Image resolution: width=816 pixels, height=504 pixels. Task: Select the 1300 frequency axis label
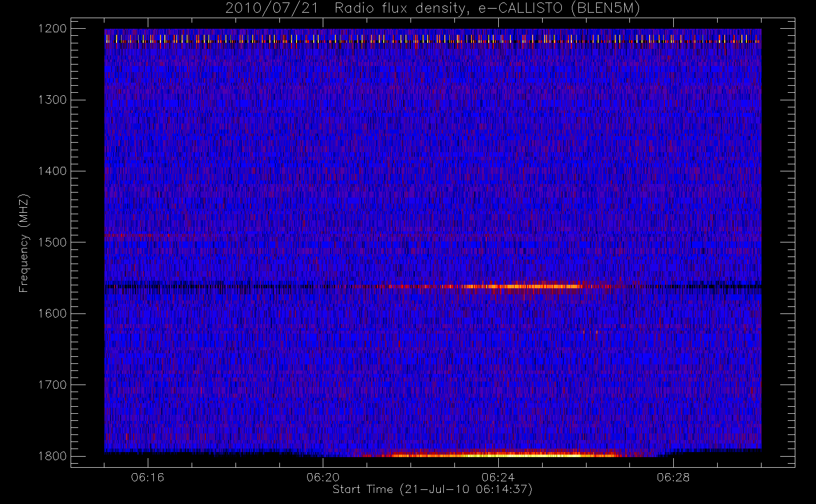52,100
